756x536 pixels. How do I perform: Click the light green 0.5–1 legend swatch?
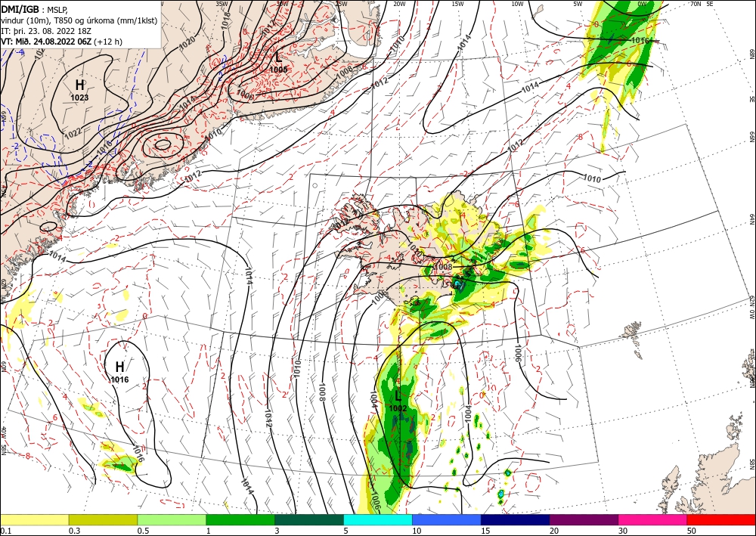pyautogui.click(x=172, y=519)
